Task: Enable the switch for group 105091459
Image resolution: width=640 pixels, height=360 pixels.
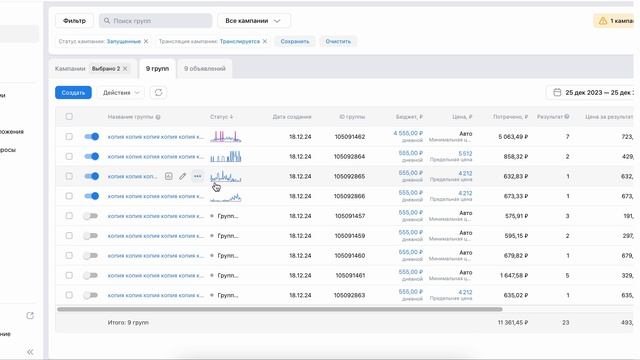Action: tap(91, 236)
